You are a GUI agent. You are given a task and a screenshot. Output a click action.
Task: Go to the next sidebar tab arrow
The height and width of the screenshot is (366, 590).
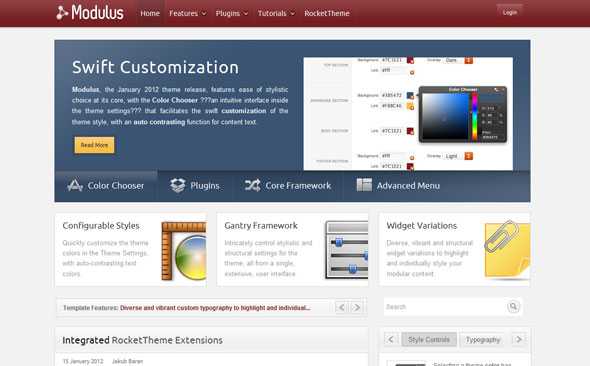pyautogui.click(x=519, y=339)
